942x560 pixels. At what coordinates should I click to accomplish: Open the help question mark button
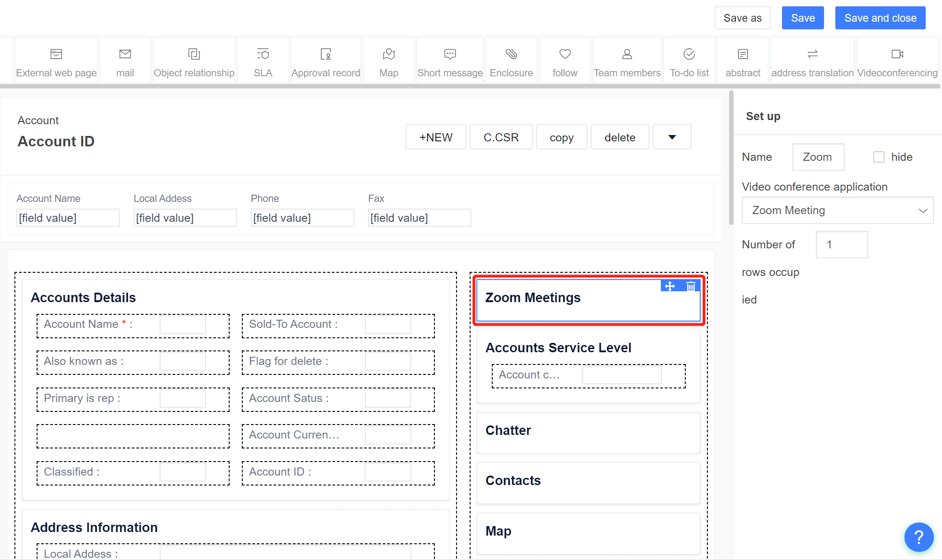click(x=918, y=537)
